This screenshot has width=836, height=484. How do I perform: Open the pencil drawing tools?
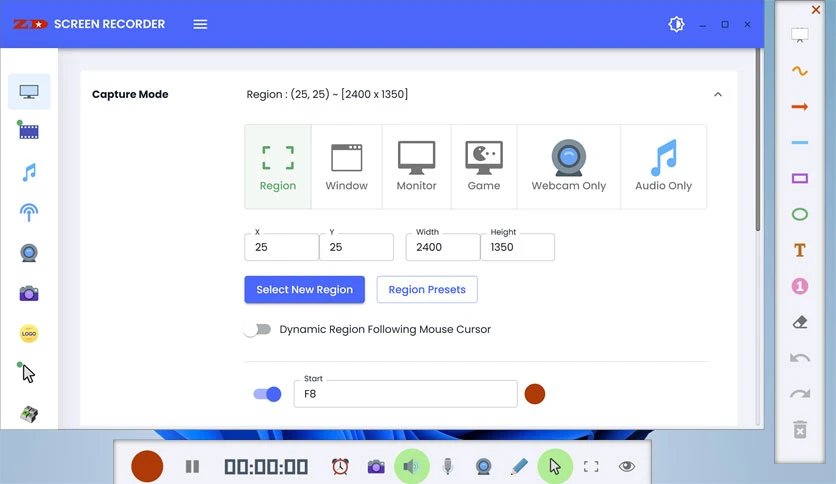coord(519,466)
